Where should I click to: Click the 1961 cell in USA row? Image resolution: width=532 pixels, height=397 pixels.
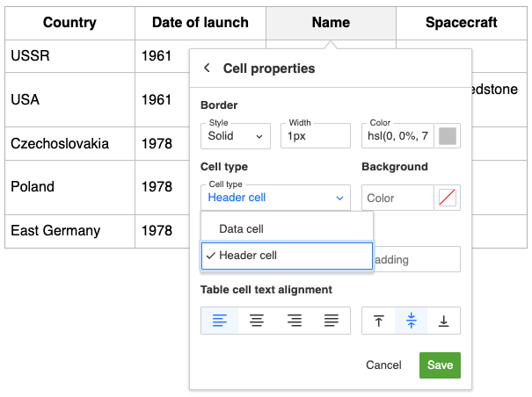[x=163, y=99]
